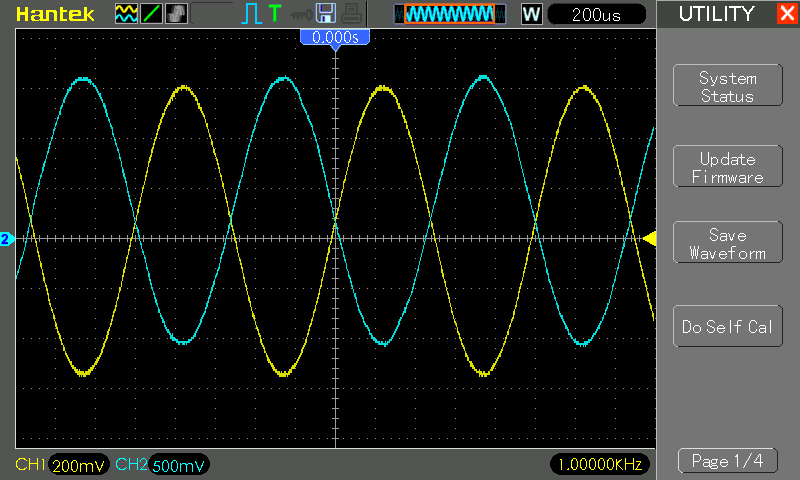Image resolution: width=800 pixels, height=480 pixels.
Task: Click the green diagonal line icon
Action: tap(151, 14)
